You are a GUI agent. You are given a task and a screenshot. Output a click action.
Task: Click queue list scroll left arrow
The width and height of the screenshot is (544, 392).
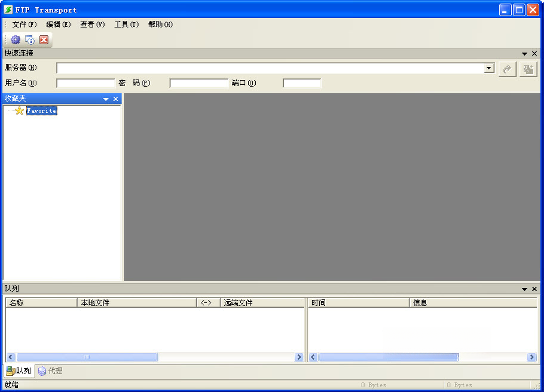click(11, 357)
